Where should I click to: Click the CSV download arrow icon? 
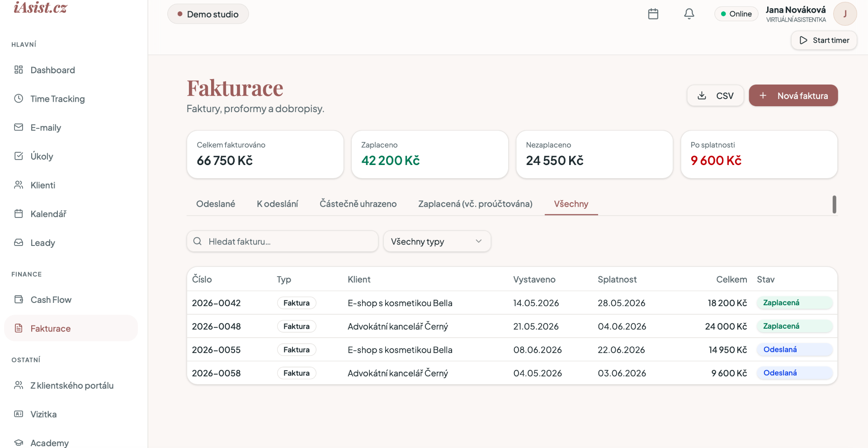[x=702, y=95]
